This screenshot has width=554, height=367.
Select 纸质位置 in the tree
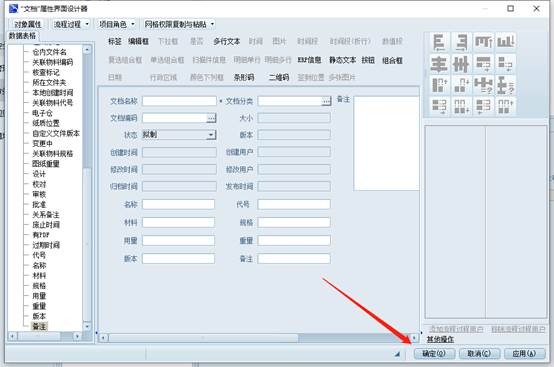pyautogui.click(x=46, y=123)
